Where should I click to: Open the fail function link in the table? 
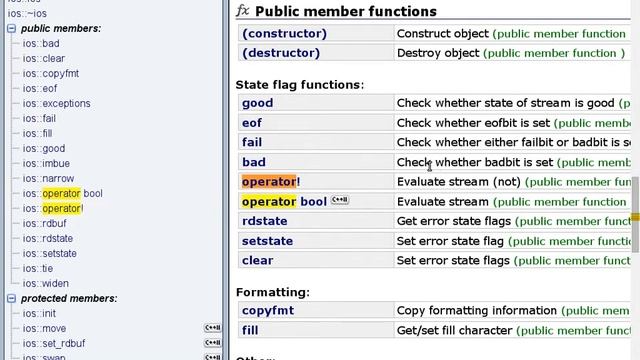click(x=252, y=142)
